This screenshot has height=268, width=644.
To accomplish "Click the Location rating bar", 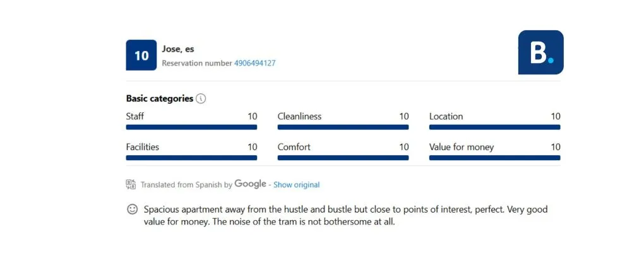I will click(x=494, y=127).
